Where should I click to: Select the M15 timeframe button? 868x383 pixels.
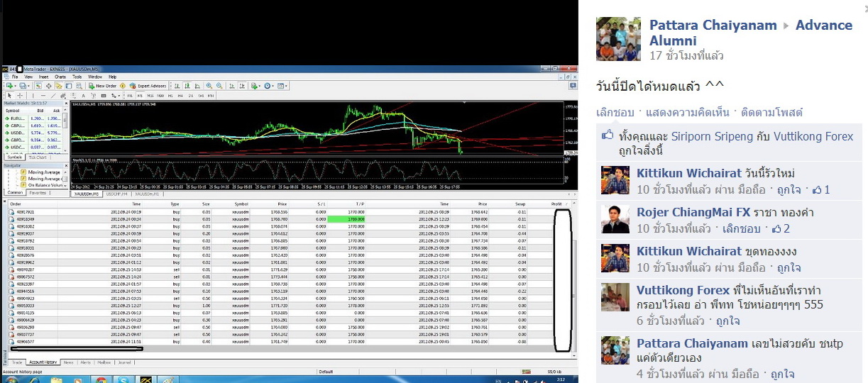point(150,95)
